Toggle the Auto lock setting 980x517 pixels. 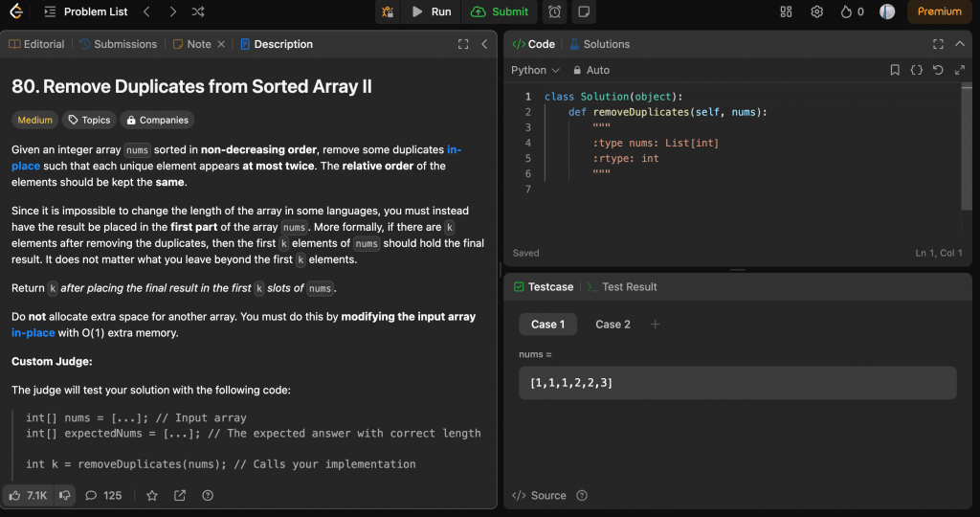pyautogui.click(x=590, y=70)
